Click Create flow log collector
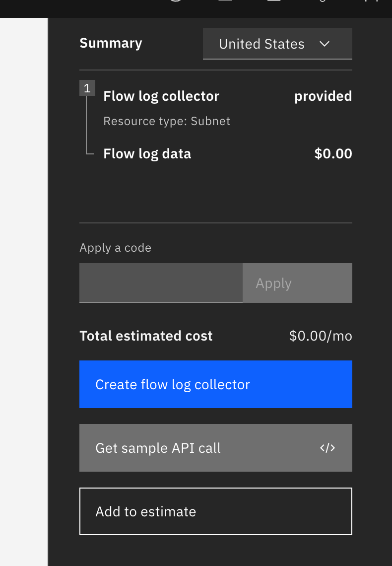The image size is (392, 566). click(x=215, y=384)
